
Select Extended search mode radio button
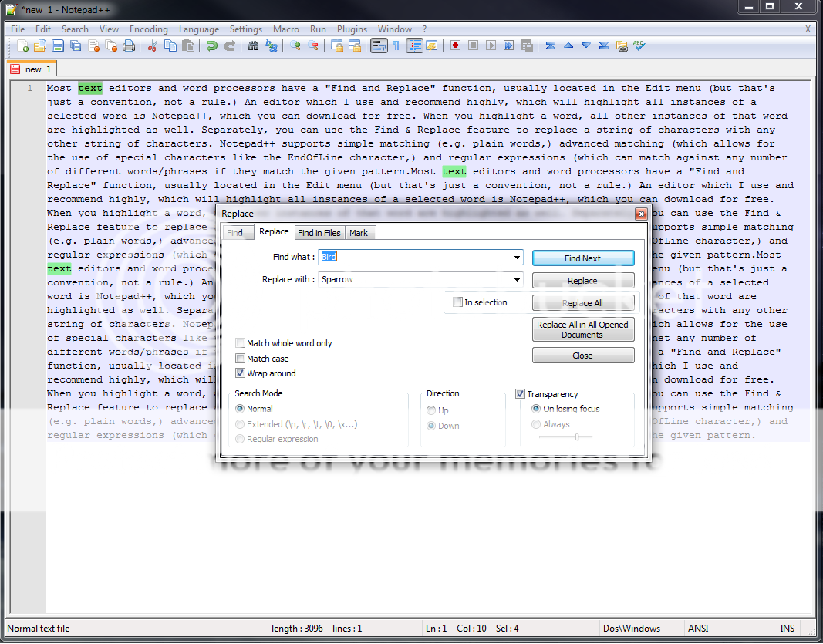click(x=240, y=424)
